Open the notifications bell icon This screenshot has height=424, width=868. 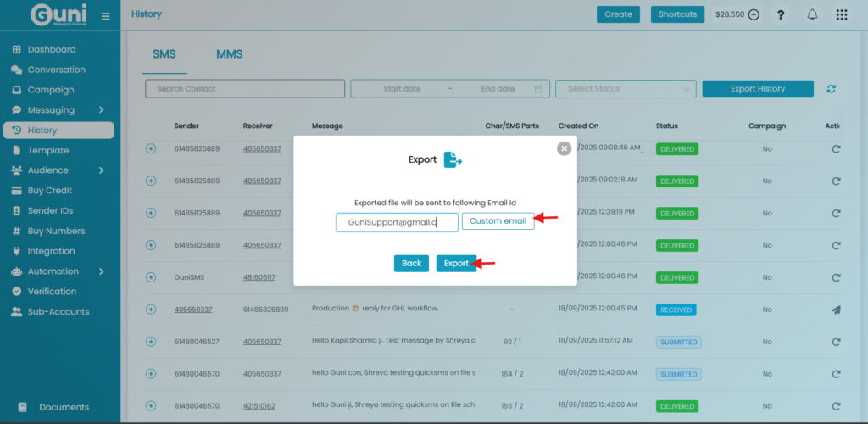click(x=812, y=14)
